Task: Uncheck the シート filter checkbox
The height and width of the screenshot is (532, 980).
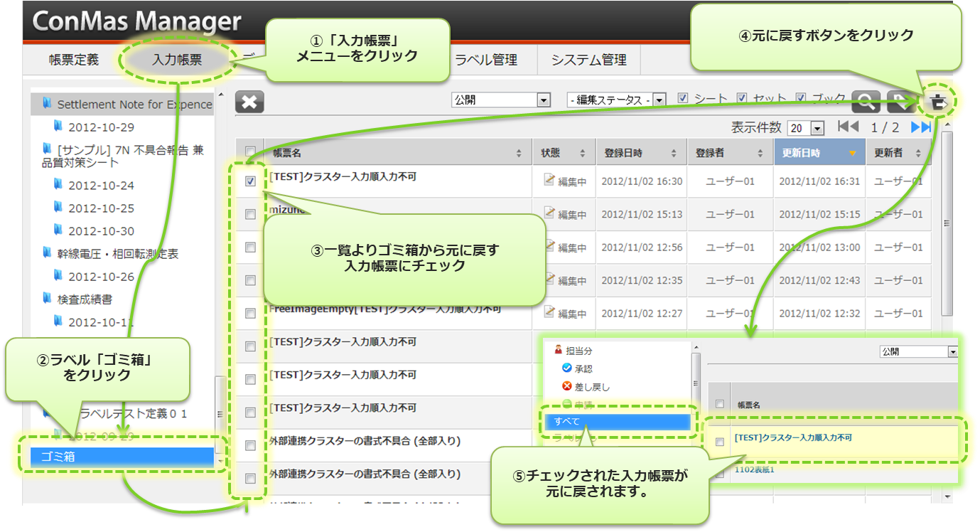Action: pyautogui.click(x=683, y=99)
